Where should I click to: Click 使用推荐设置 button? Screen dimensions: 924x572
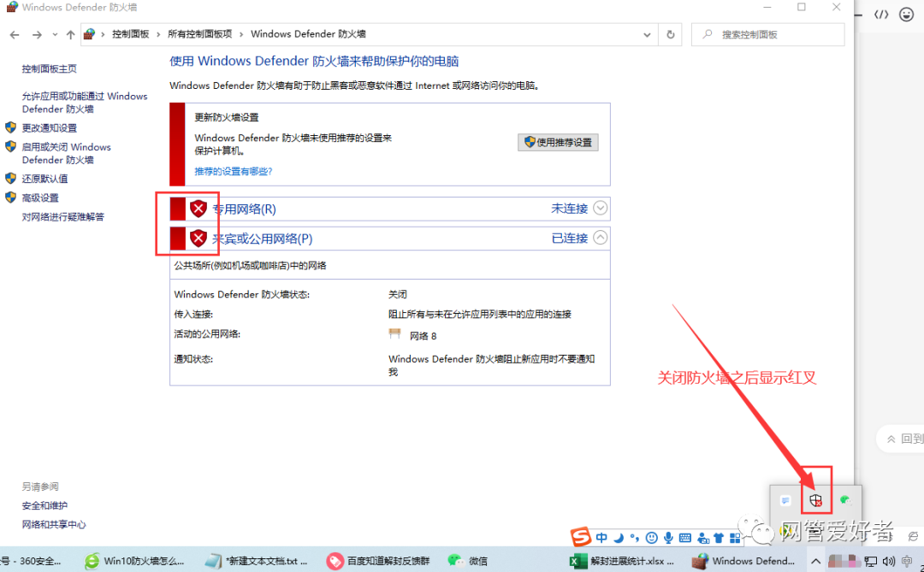[558, 143]
